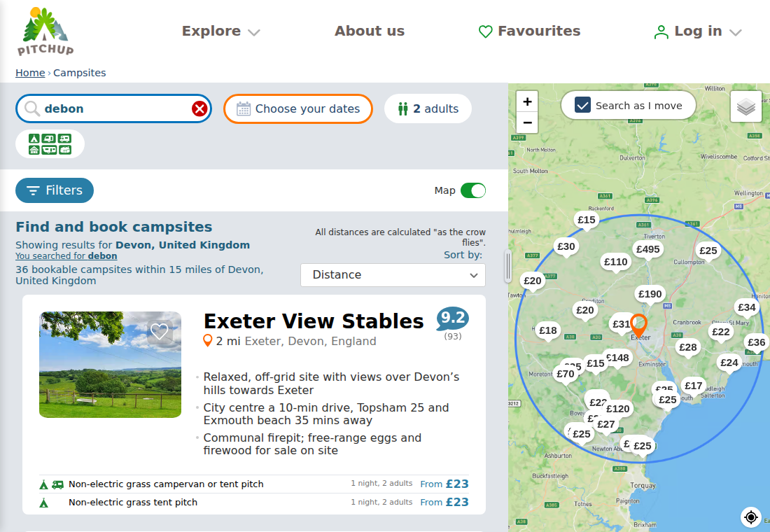Click the orange location pin on Exeter
Screen dimensions: 770x532
638,325
